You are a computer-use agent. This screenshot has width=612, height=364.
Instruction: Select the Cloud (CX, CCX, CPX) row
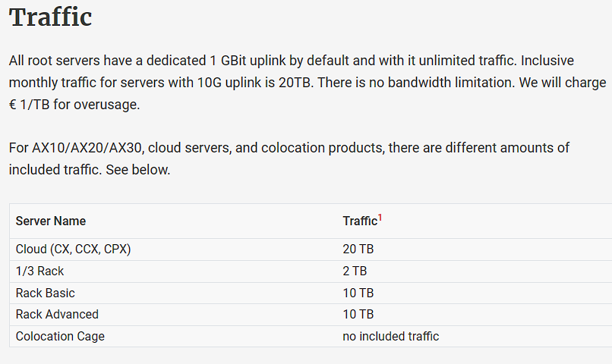click(311, 249)
